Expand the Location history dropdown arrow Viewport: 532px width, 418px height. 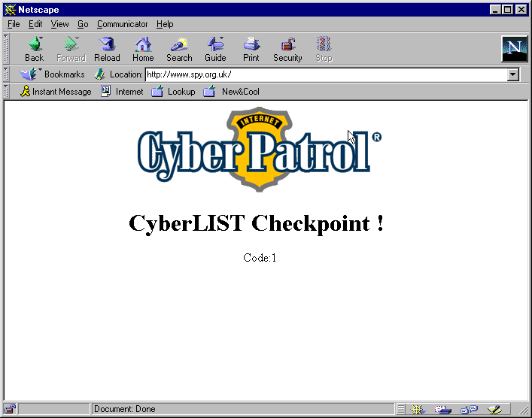(513, 74)
